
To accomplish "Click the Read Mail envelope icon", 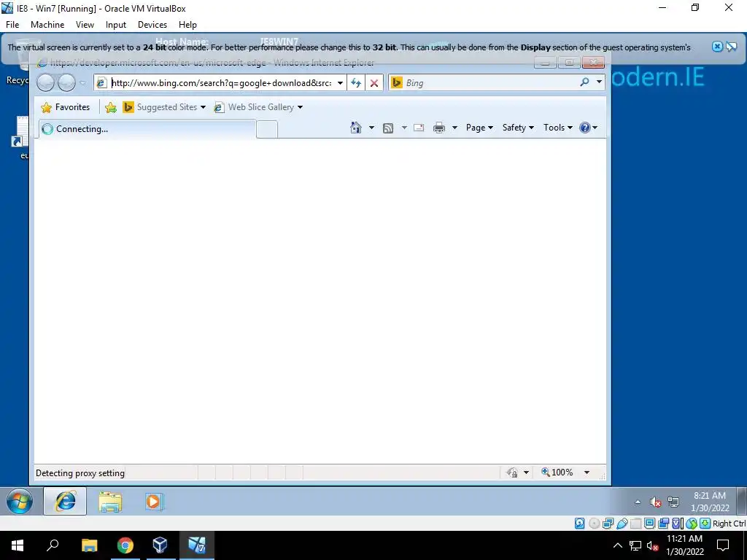I will [419, 128].
